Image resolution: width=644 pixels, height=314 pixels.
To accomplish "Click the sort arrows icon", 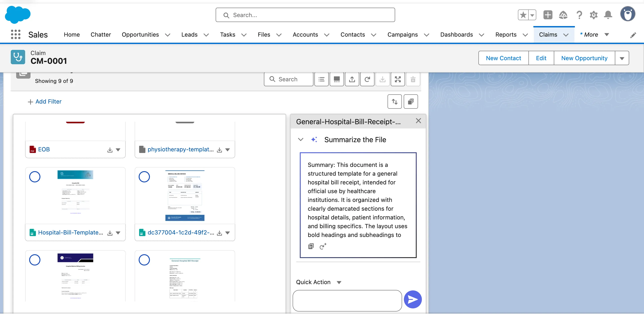I will coord(394,102).
